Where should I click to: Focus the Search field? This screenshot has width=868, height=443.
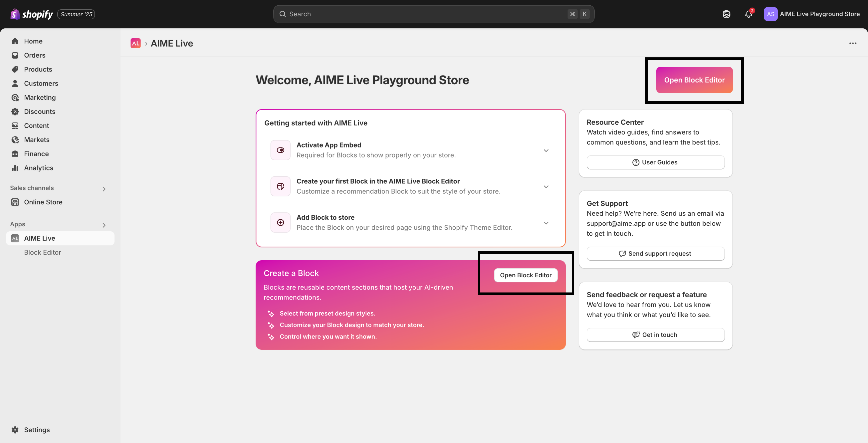(434, 14)
